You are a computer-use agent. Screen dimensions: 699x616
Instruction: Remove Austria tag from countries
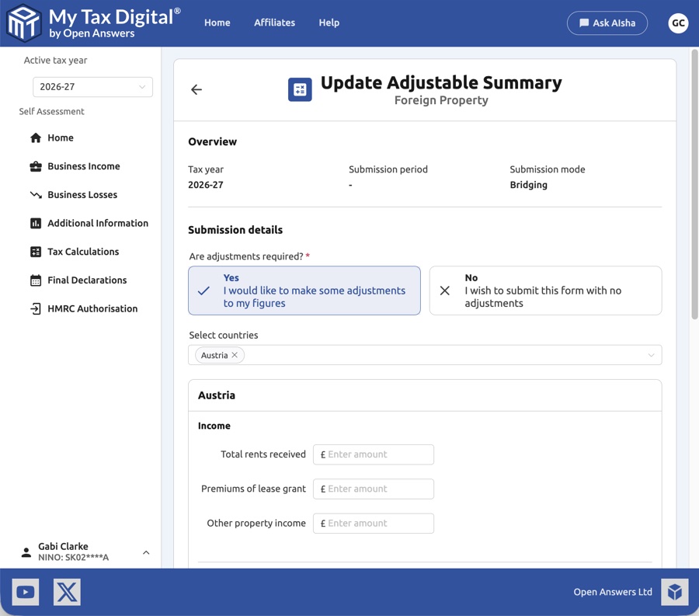[x=235, y=355]
